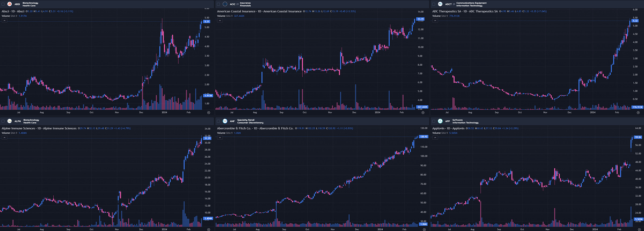Collapse the Applovin chart legend
The width and height of the screenshot is (644, 231).
click(435, 137)
